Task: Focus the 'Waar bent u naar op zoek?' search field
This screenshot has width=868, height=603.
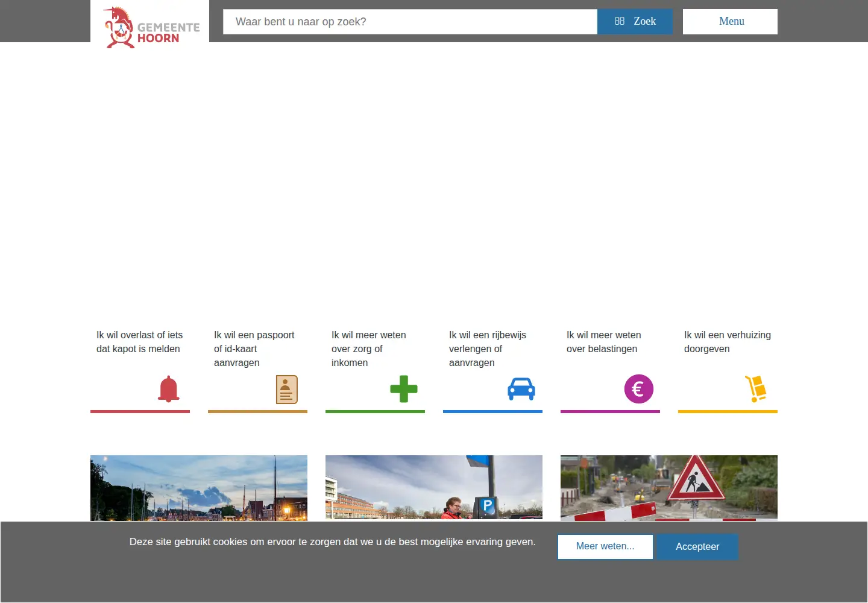Action: pos(410,22)
